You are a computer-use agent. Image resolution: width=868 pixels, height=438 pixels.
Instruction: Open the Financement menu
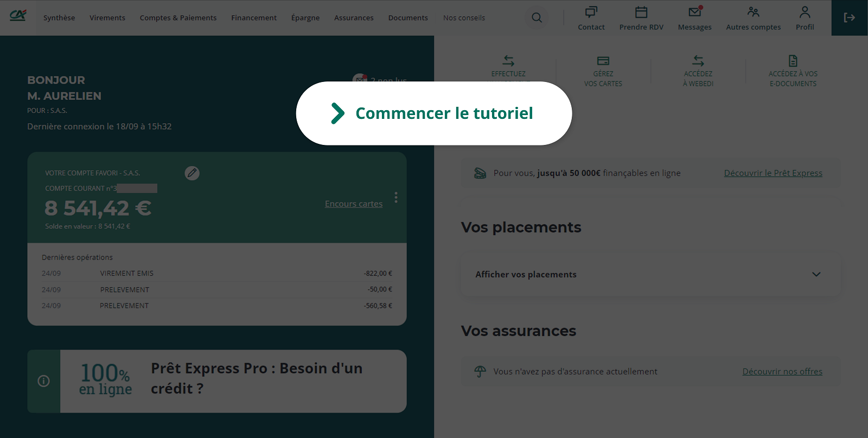click(254, 18)
